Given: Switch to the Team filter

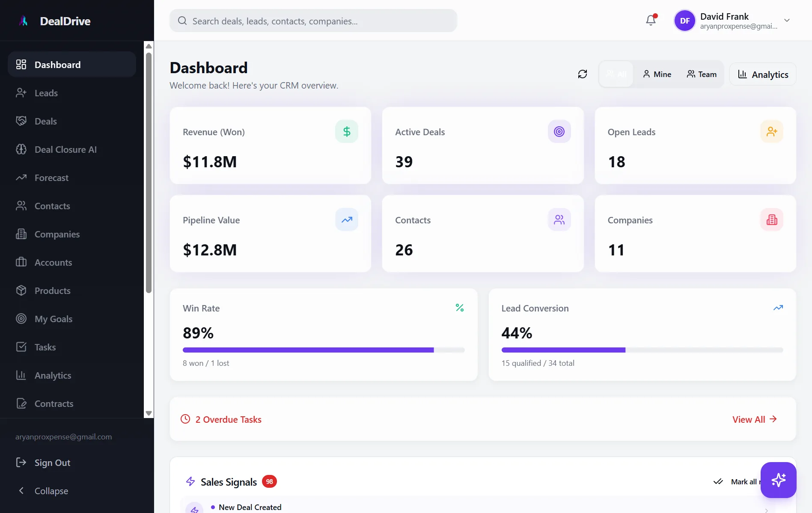Looking at the screenshot, I should tap(701, 74).
